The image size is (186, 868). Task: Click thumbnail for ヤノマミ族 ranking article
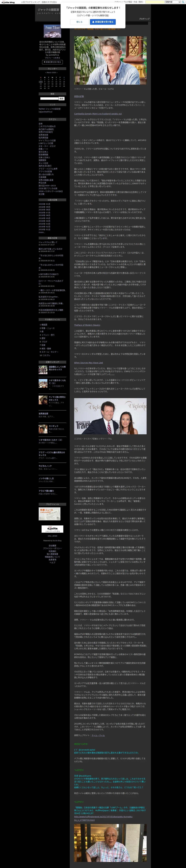pyautogui.click(x=43, y=400)
